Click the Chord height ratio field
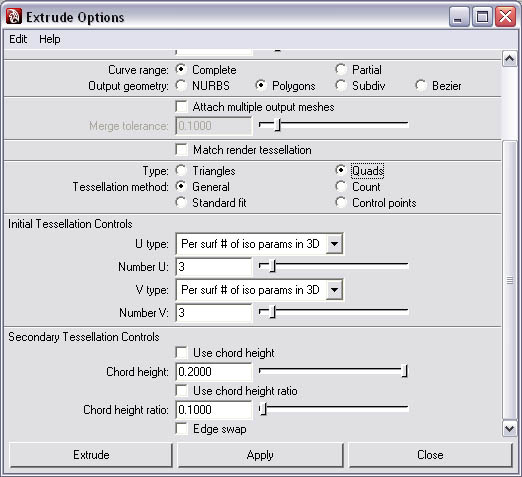Image resolution: width=522 pixels, height=477 pixels. coord(214,410)
